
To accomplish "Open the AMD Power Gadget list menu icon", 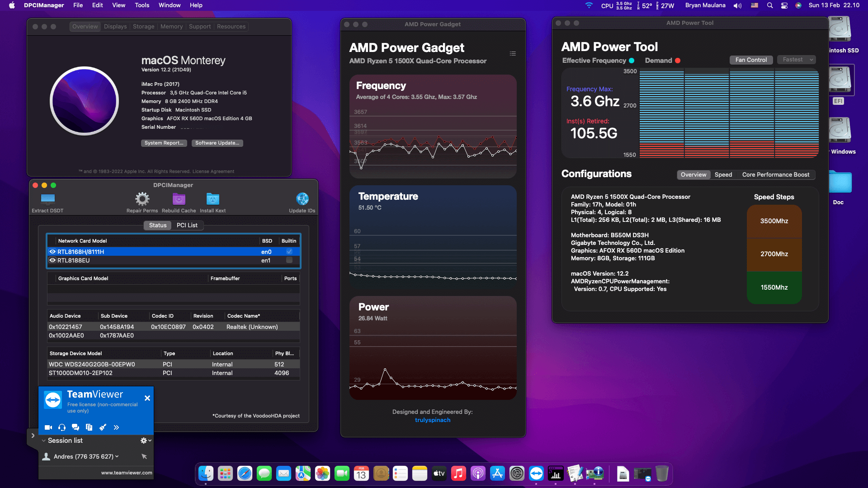I will click(x=513, y=53).
